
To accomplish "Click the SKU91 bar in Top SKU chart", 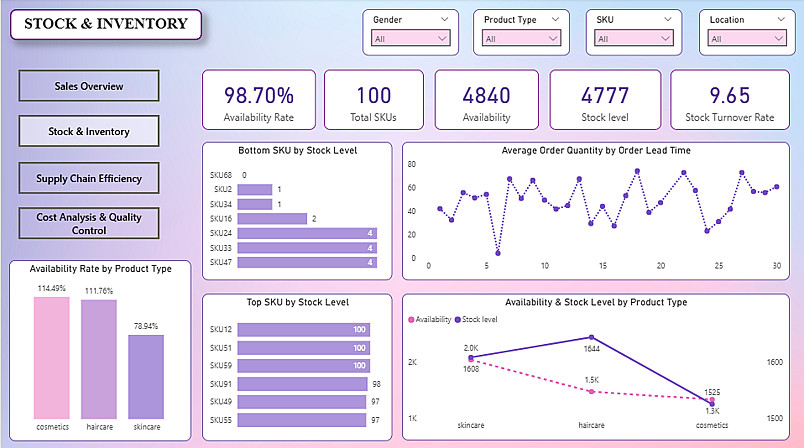I will 303,384.
